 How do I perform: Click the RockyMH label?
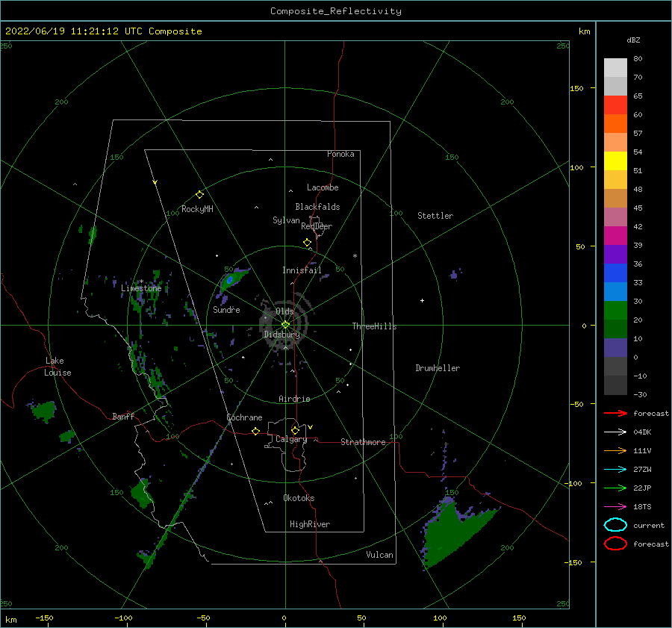pos(197,209)
